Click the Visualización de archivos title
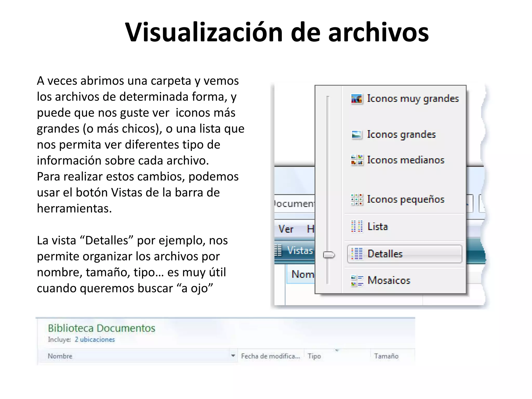 point(277,32)
